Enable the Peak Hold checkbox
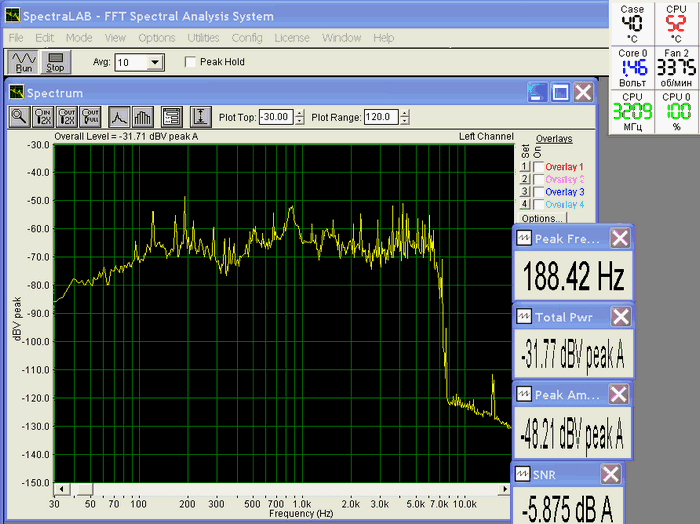This screenshot has width=700, height=524. point(191,62)
